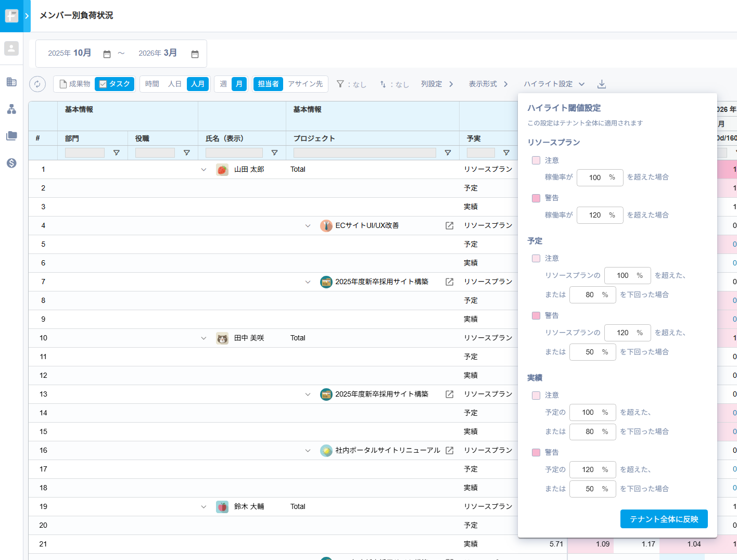Open filter menu for プロジェクト column
737x560 pixels.
pyautogui.click(x=448, y=153)
